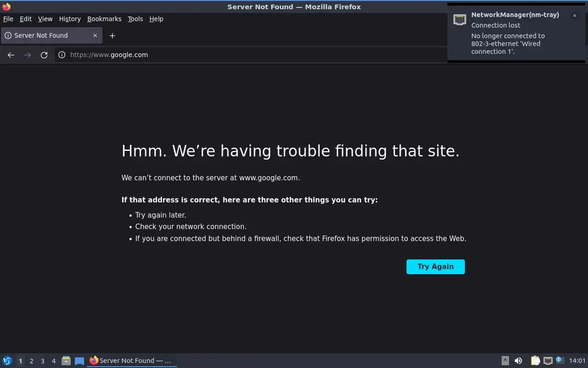
Task: Switch to workspace 3
Action: [x=42, y=361]
